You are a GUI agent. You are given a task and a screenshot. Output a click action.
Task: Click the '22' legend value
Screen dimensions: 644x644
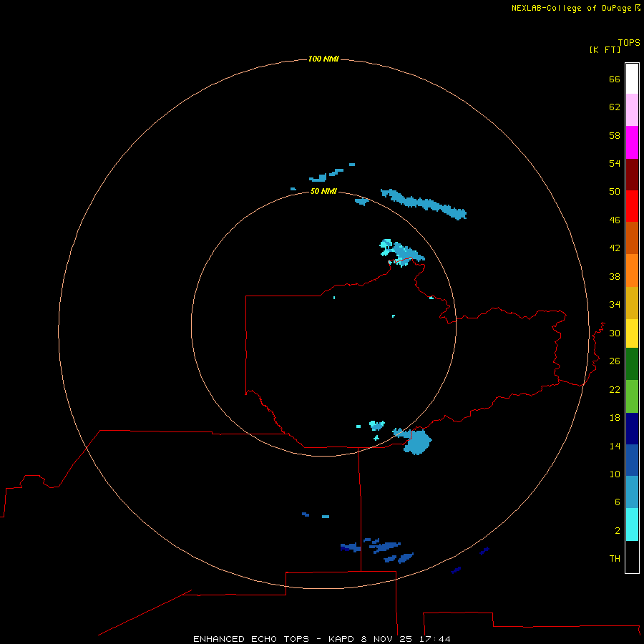(615, 389)
